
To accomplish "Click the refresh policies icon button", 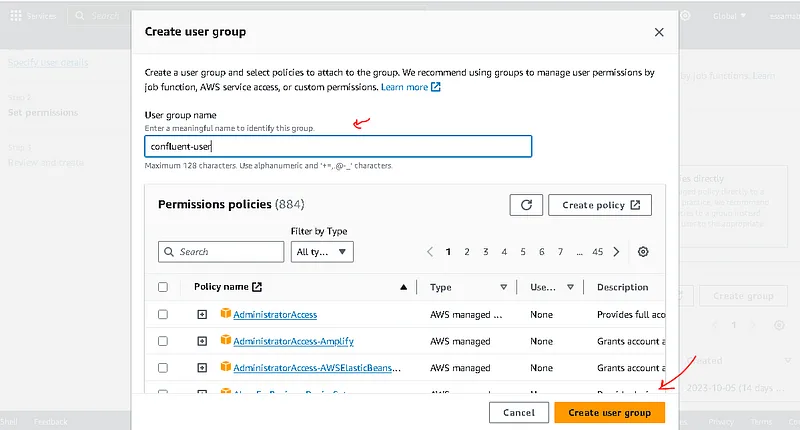I will pyautogui.click(x=526, y=205).
